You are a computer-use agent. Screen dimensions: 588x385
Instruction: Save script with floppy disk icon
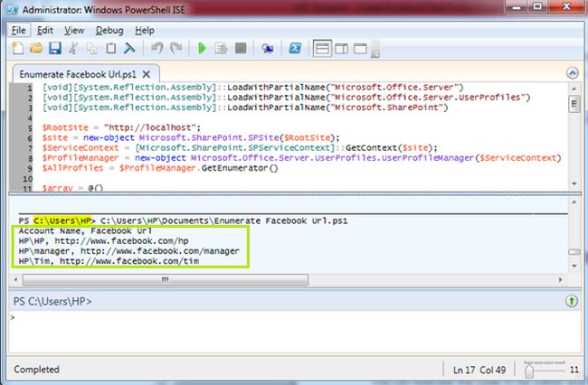point(55,48)
